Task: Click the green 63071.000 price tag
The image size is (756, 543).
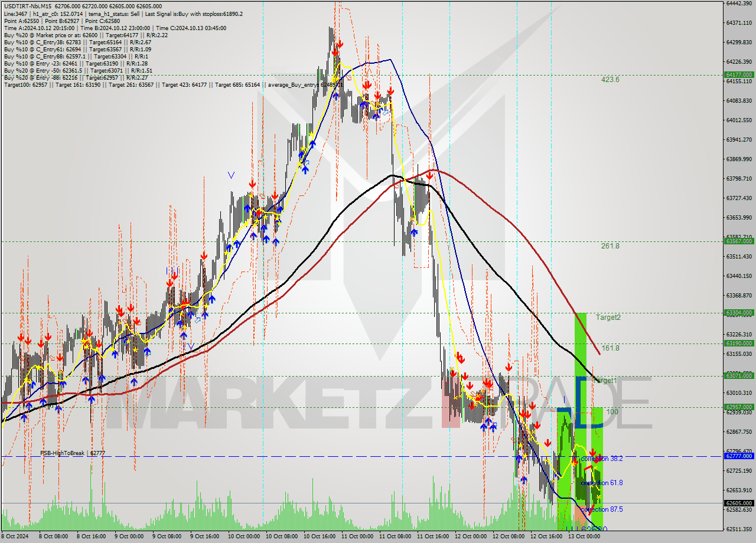Action: [738, 376]
